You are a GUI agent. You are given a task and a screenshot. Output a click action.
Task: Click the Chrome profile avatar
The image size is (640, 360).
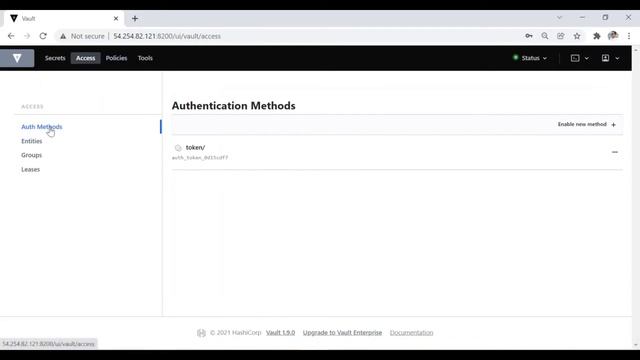tap(613, 36)
